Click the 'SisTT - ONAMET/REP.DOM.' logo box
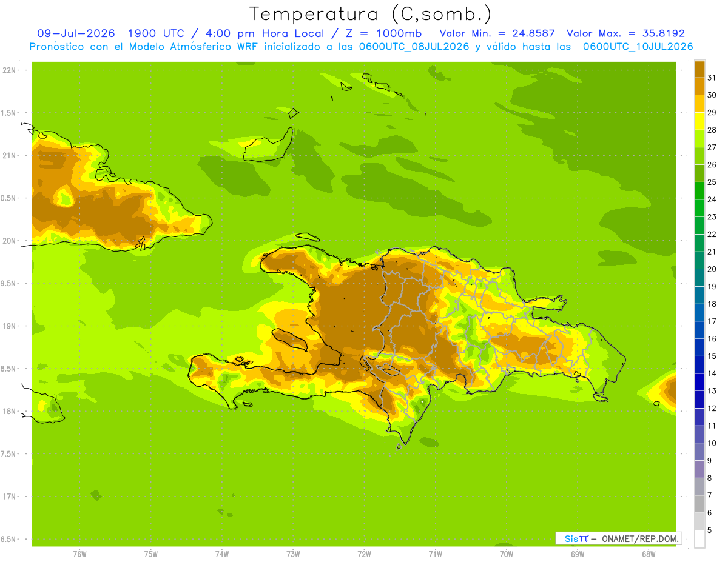 (x=618, y=538)
